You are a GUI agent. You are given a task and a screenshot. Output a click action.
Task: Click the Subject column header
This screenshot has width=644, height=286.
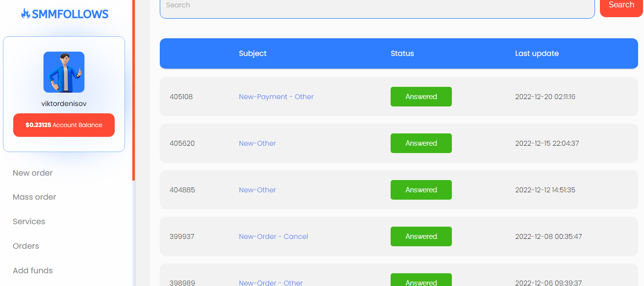pyautogui.click(x=253, y=53)
